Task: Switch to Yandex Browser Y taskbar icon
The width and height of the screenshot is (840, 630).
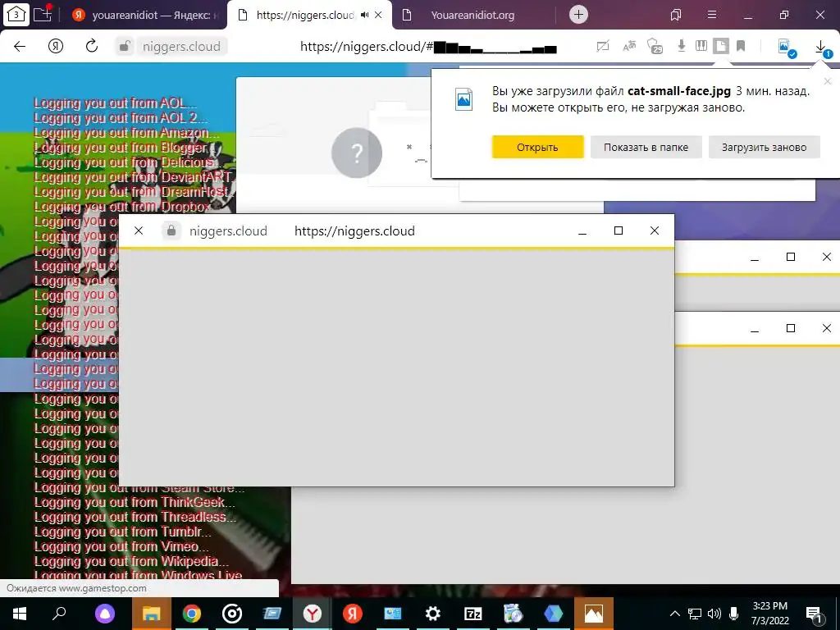Action: coord(313,614)
